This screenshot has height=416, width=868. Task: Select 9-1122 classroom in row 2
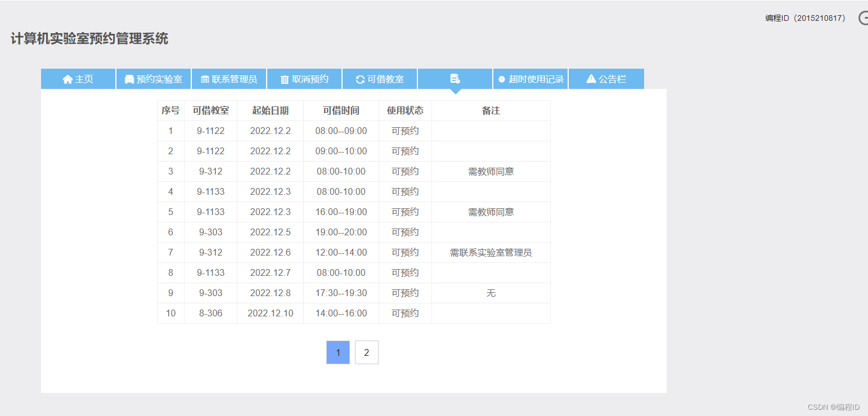point(211,151)
